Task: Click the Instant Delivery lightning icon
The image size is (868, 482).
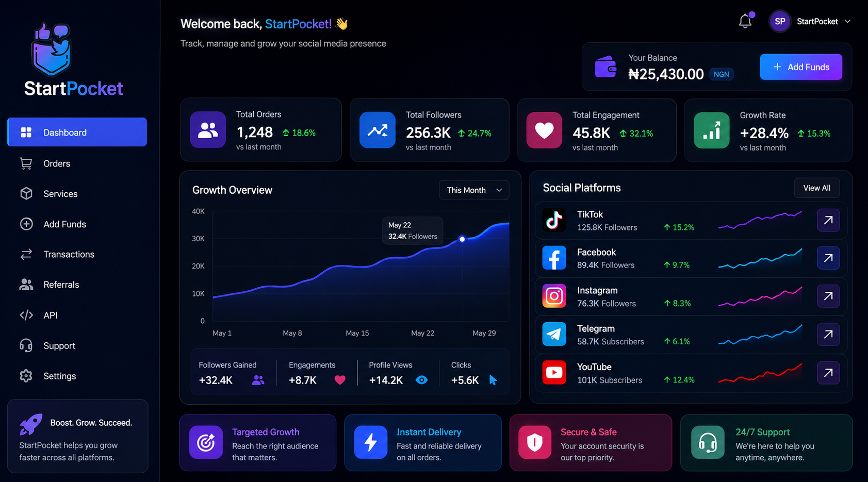Action: [371, 442]
